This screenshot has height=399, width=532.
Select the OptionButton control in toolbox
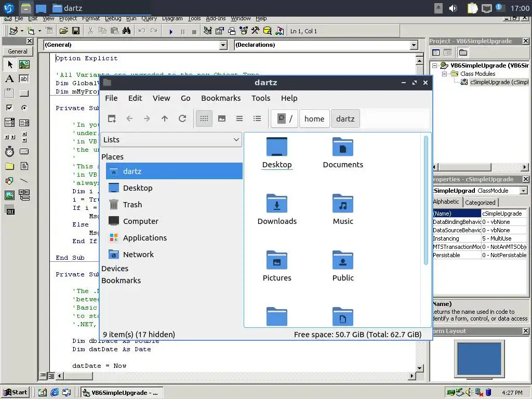pos(24,108)
